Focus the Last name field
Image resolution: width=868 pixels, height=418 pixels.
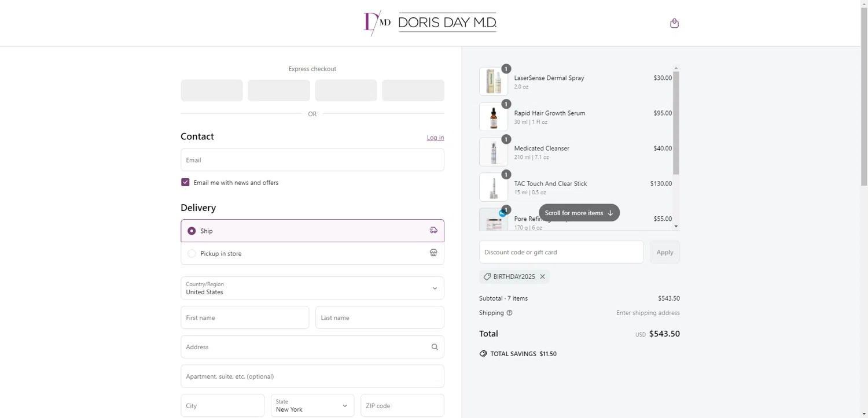point(380,317)
